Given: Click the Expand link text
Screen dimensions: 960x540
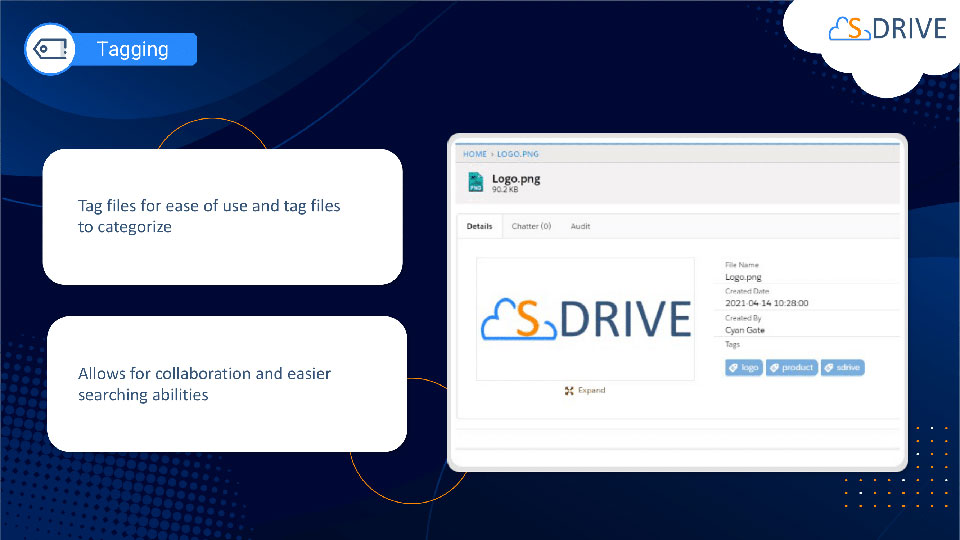Looking at the screenshot, I should (x=591, y=391).
